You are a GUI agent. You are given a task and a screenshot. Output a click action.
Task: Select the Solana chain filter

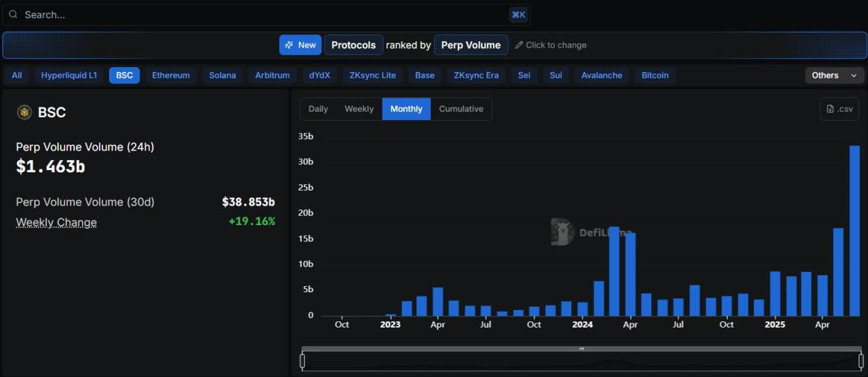[222, 75]
